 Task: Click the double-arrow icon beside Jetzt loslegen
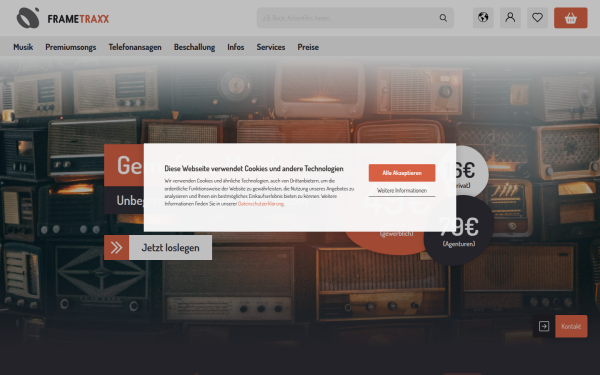tap(116, 248)
